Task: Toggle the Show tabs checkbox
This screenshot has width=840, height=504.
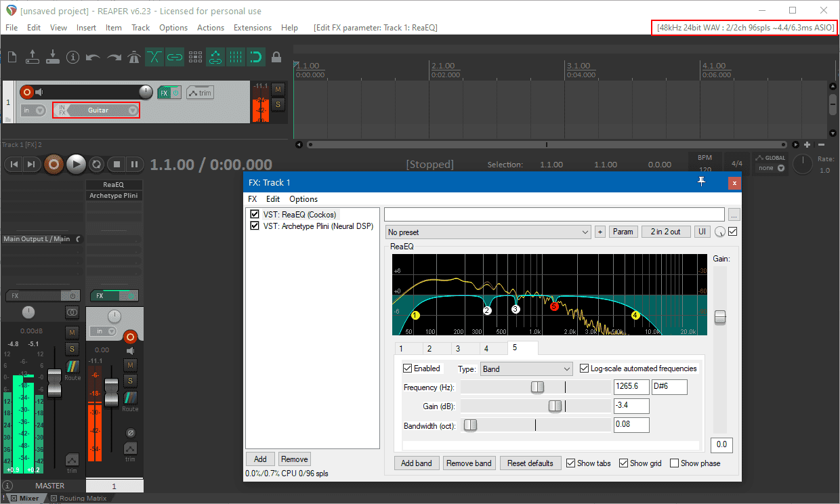Action: pyautogui.click(x=570, y=463)
